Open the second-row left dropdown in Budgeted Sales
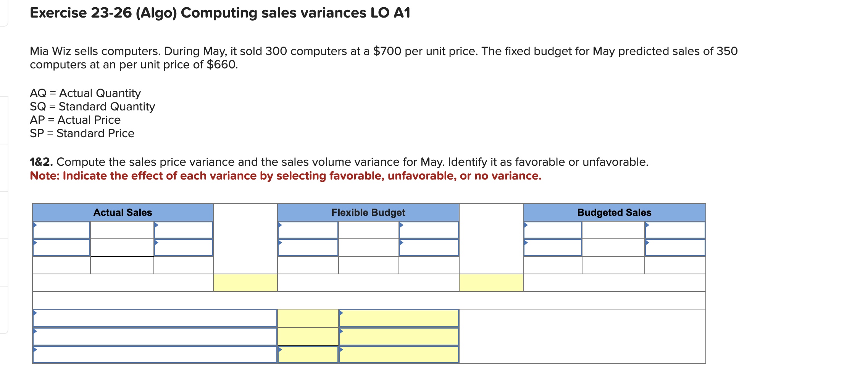 coord(553,247)
